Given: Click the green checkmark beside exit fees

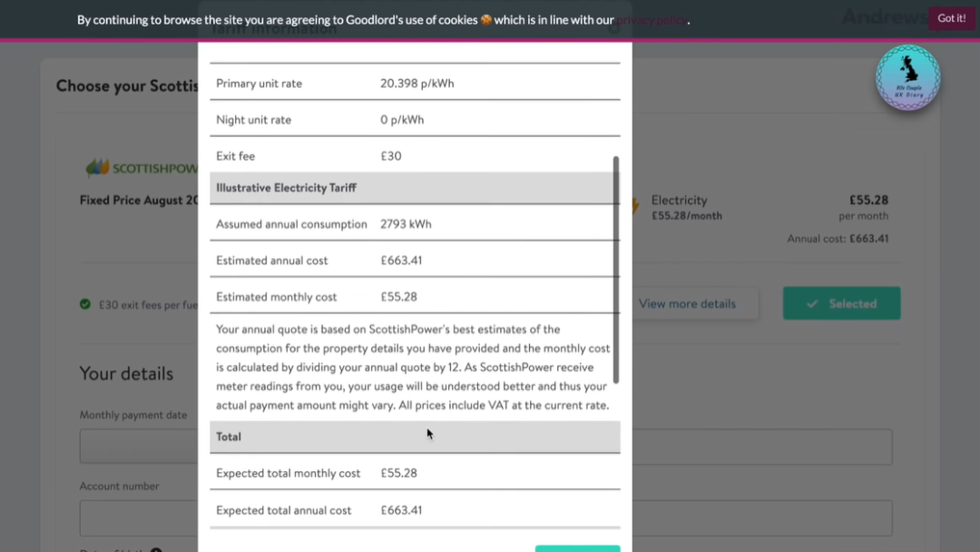Looking at the screenshot, I should [85, 305].
